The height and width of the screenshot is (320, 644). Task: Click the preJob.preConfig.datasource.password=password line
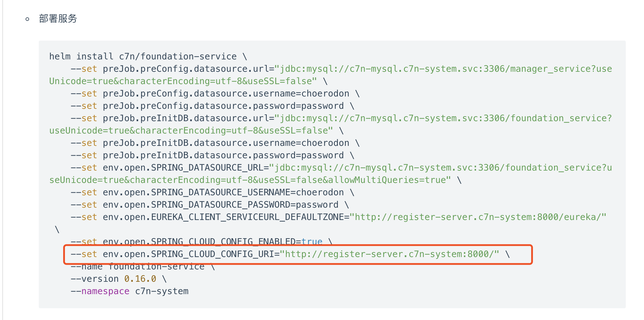click(x=213, y=106)
